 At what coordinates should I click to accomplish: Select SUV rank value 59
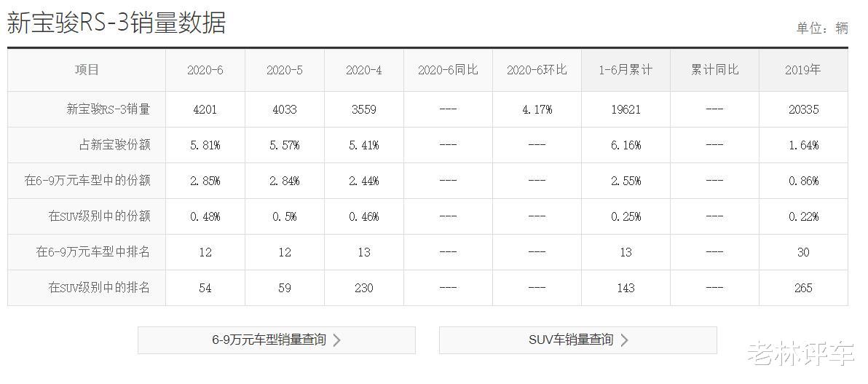click(x=285, y=288)
